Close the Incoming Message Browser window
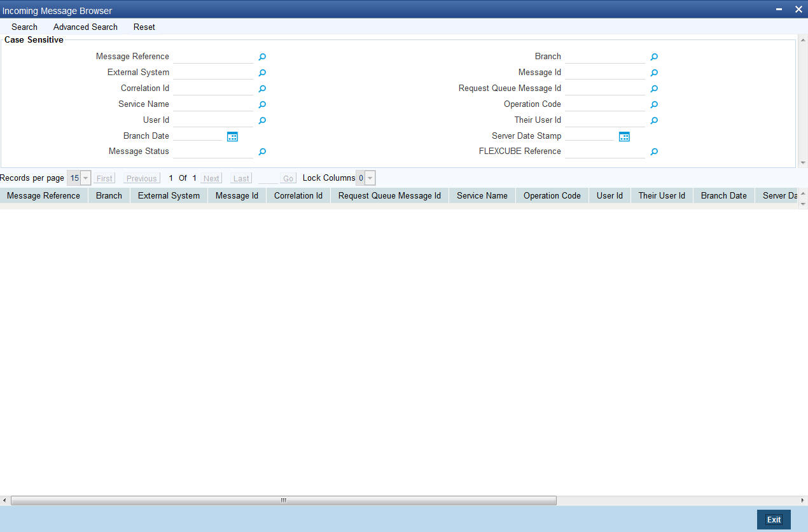This screenshot has height=532, width=808. (x=798, y=10)
